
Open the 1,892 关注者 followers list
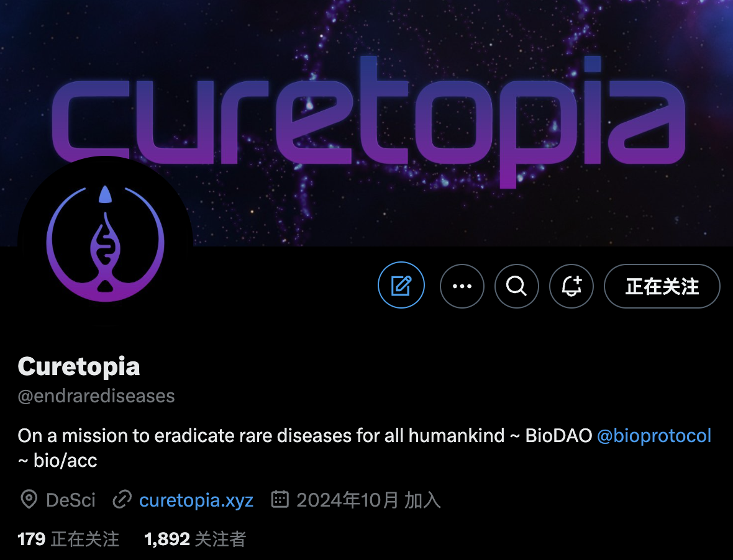point(195,540)
